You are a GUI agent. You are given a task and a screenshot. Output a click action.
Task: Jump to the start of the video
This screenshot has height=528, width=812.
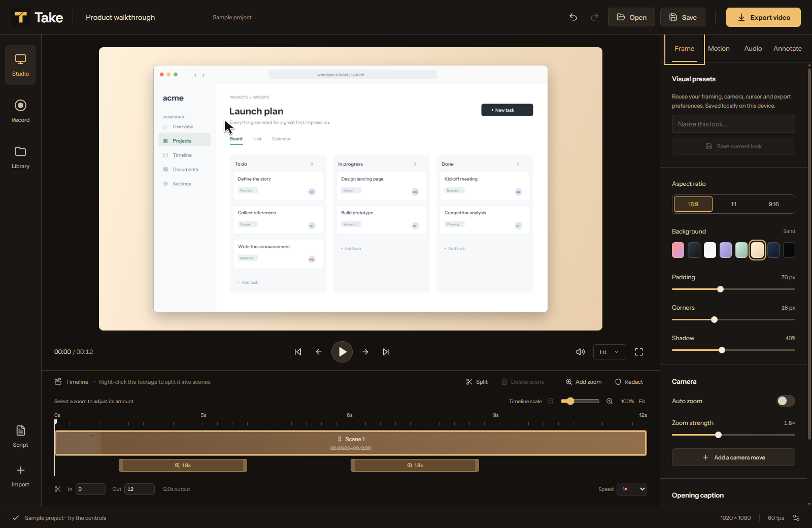[298, 352]
